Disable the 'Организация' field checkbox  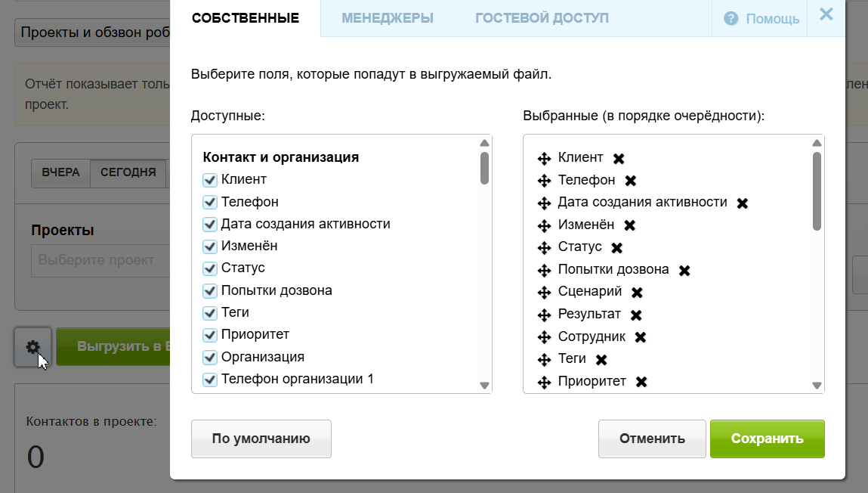click(x=210, y=357)
